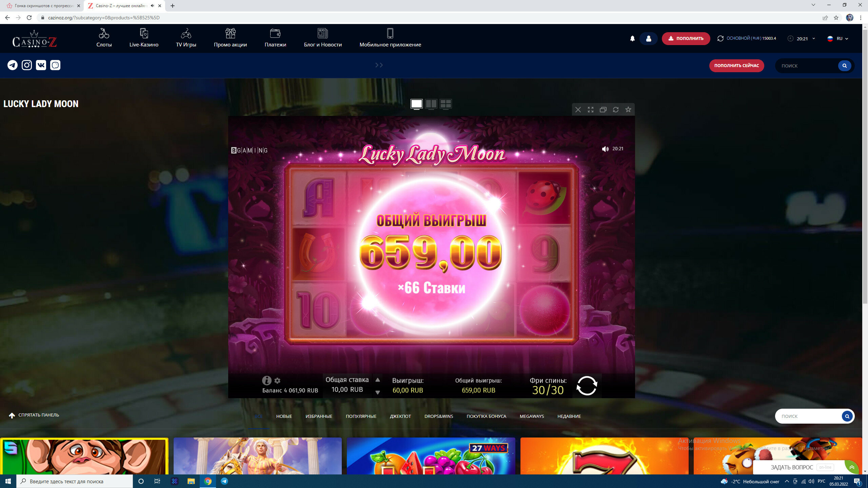Add game to favorites with star icon
Viewport: 868px width, 488px height.
(x=628, y=109)
